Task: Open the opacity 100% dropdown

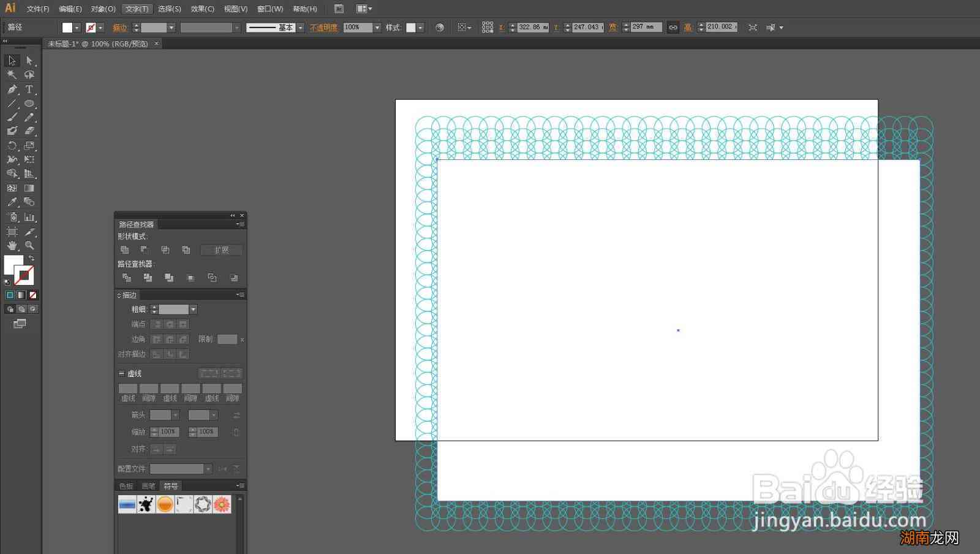Action: pyautogui.click(x=377, y=28)
